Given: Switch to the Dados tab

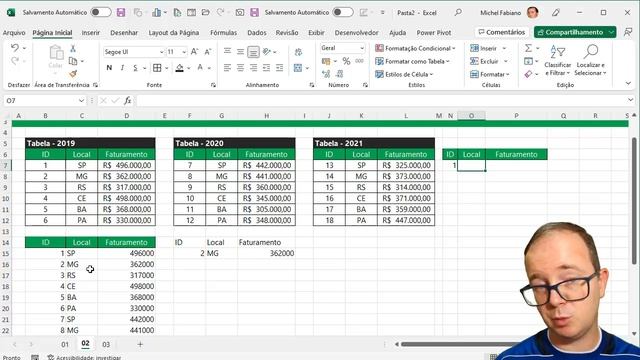Looking at the screenshot, I should (257, 33).
